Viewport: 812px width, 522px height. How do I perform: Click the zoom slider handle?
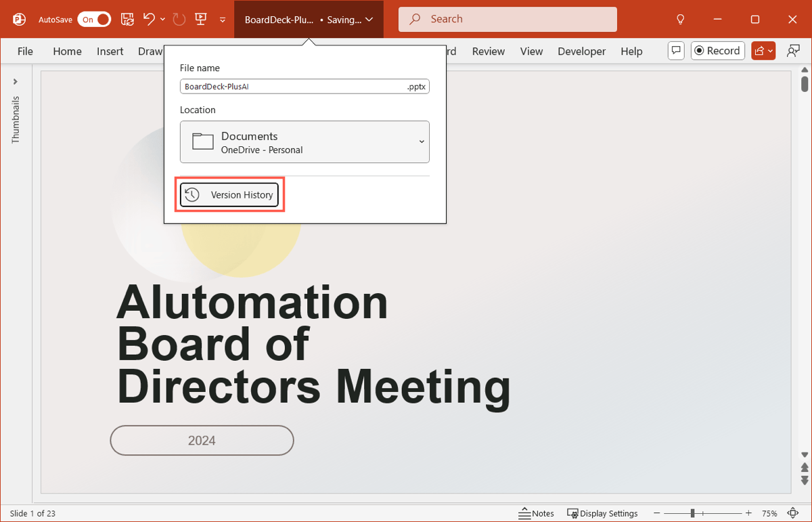(692, 513)
